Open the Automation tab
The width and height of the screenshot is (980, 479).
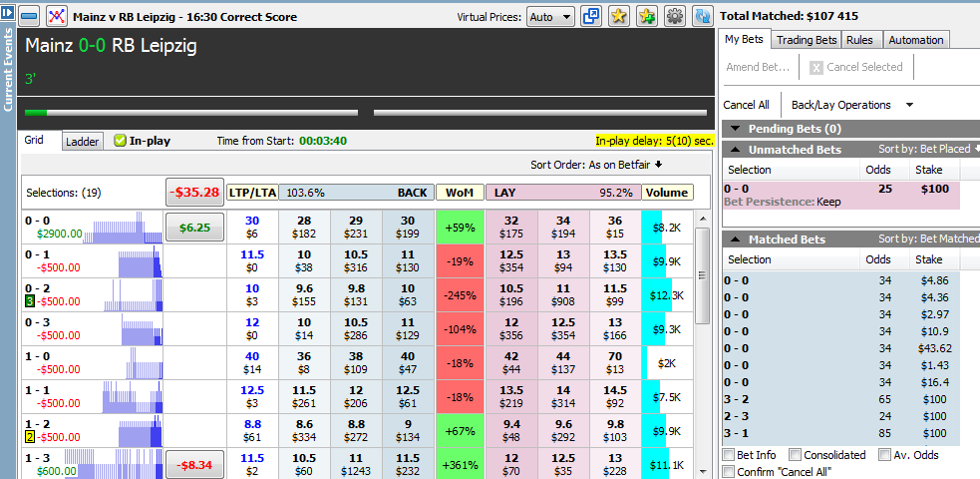(915, 40)
